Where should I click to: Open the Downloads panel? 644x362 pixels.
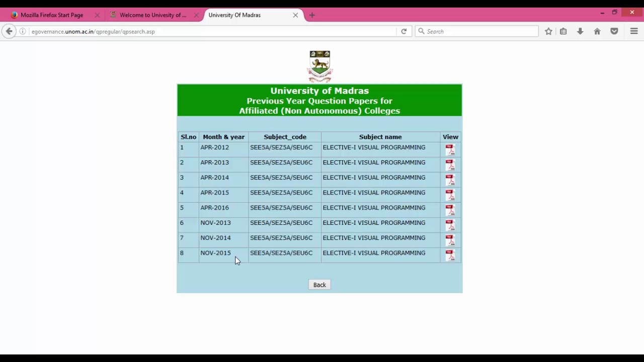point(580,31)
